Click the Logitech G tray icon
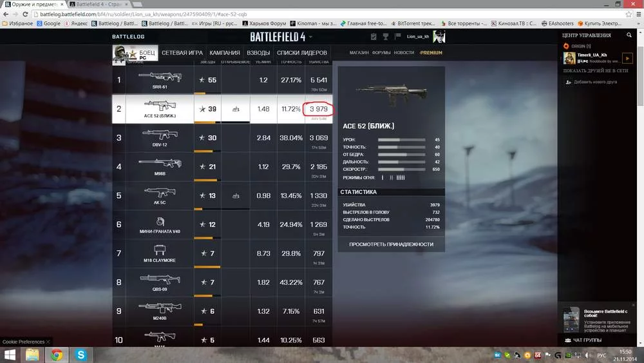The height and width of the screenshot is (363, 644). tap(558, 355)
